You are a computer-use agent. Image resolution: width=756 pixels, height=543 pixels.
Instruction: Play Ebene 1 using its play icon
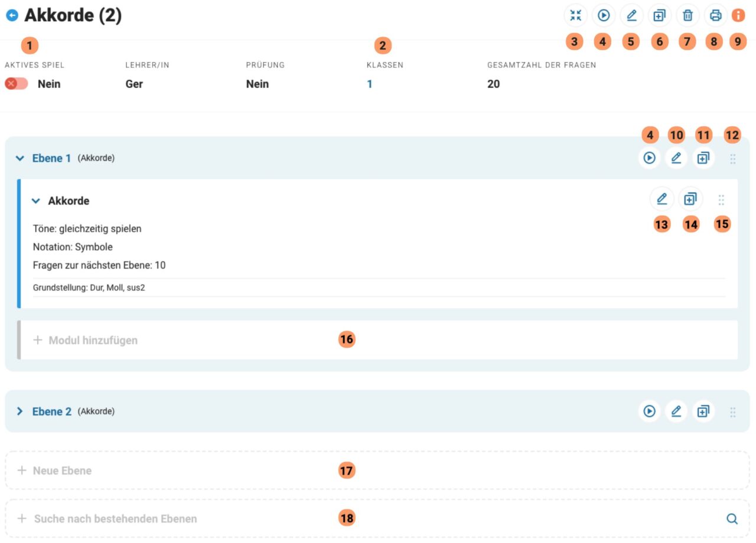[650, 158]
